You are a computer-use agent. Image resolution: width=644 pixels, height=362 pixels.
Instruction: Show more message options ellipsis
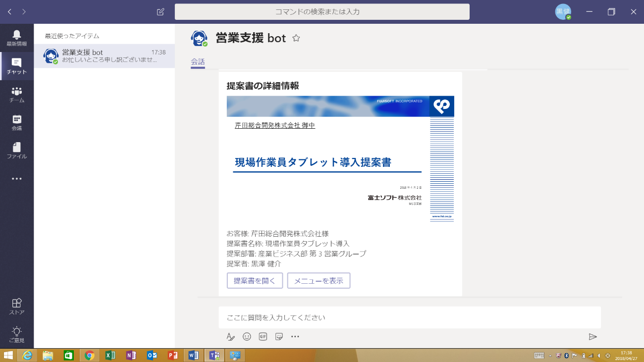pyautogui.click(x=295, y=337)
